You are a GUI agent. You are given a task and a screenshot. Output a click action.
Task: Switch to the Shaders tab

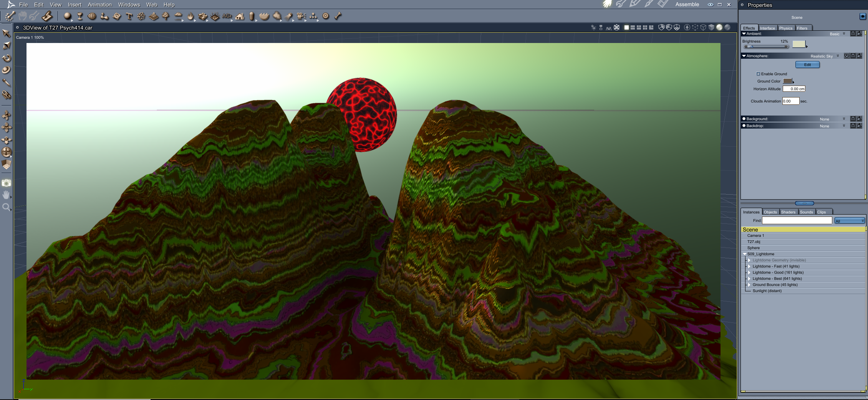[788, 212]
